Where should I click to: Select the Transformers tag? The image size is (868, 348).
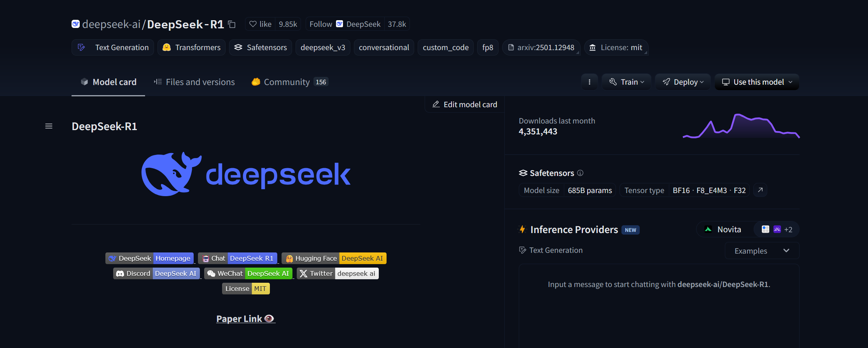[191, 47]
